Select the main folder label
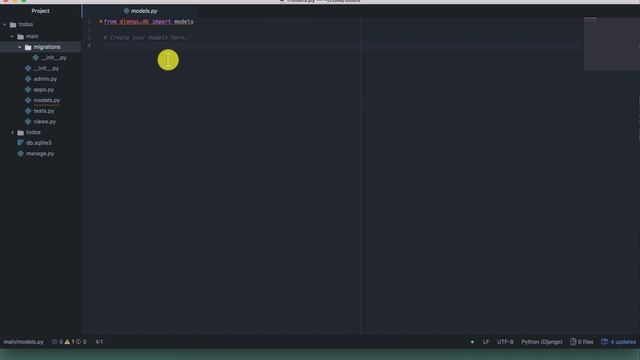The height and width of the screenshot is (360, 640). 32,36
